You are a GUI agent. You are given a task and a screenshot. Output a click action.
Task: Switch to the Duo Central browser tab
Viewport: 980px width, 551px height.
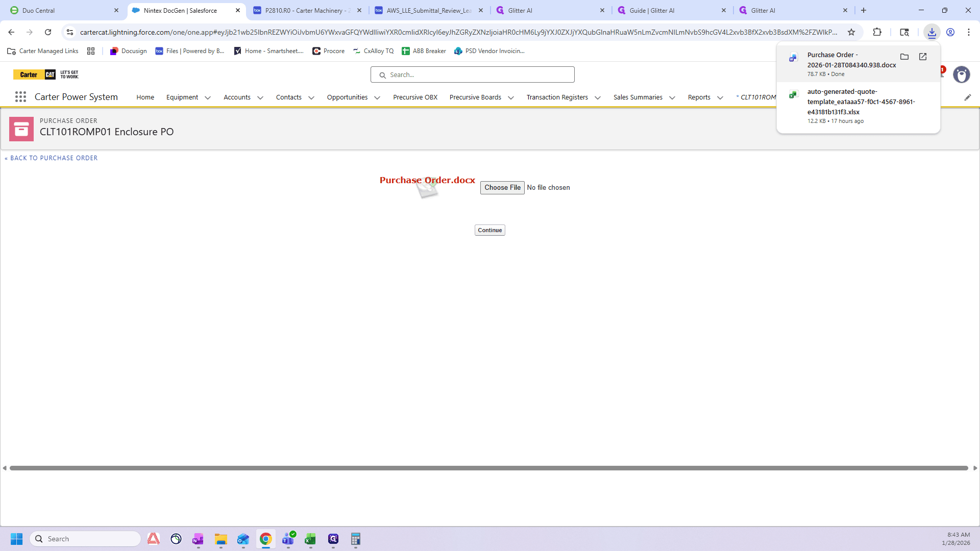click(64, 10)
